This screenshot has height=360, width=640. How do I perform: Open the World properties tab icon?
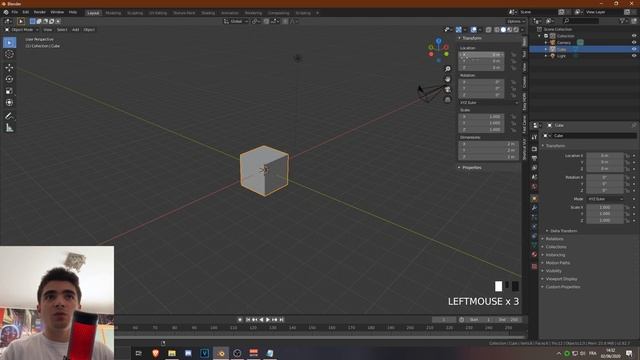tap(534, 187)
